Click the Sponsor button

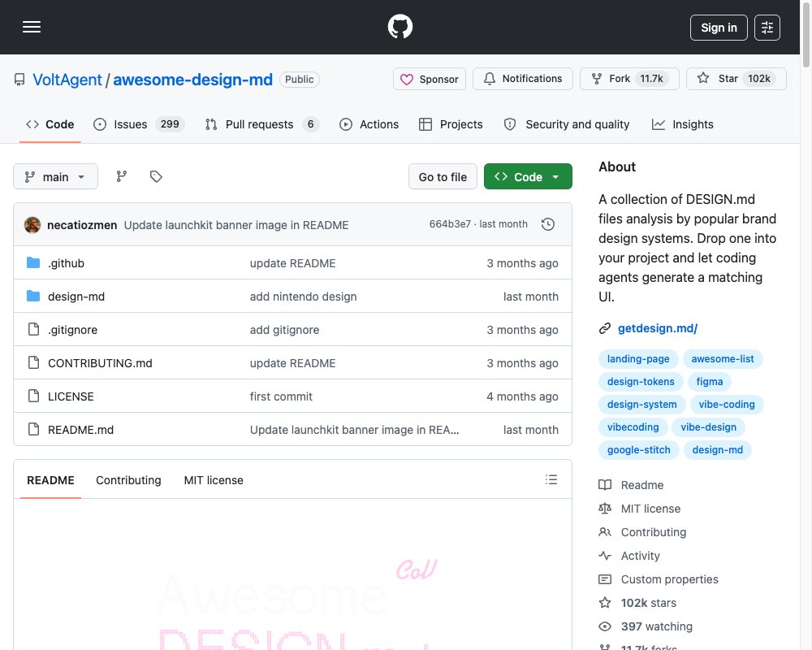click(x=430, y=79)
